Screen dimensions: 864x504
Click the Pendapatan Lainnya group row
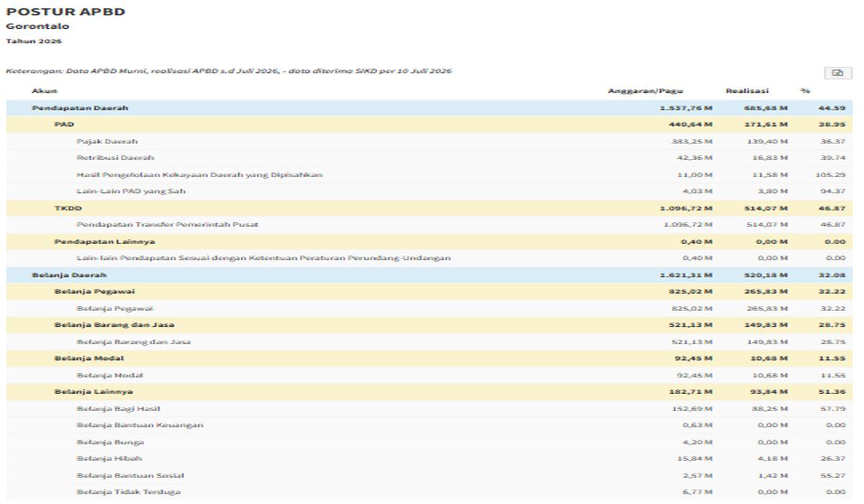coord(429,242)
